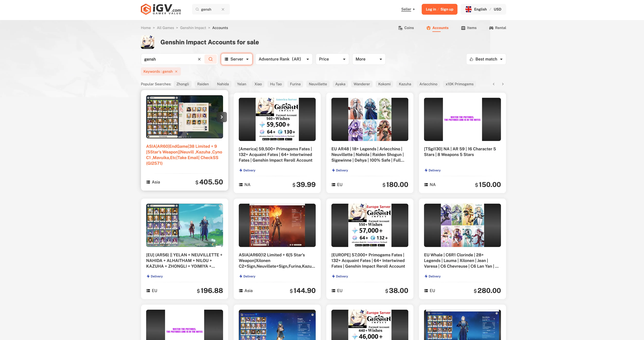
Task: Switch to the Coins tab
Action: pos(406,28)
